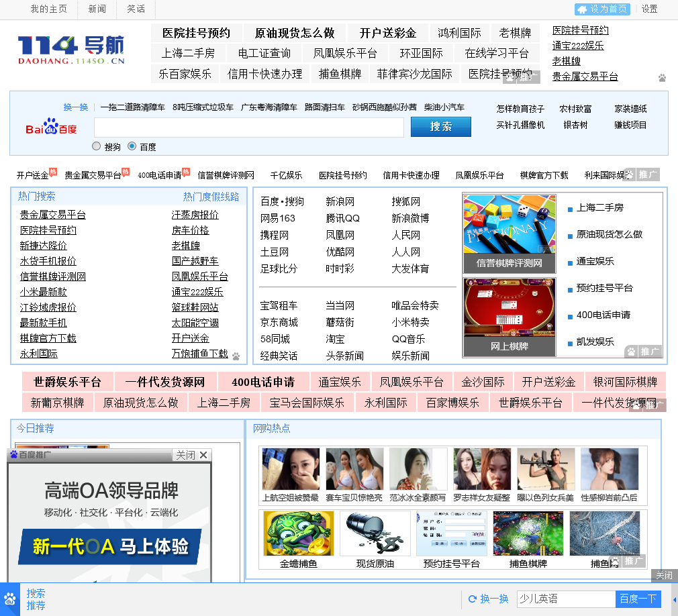Viewport: 678px width, 616px height.
Task: Click 小米最新款 in hot searches
Action: [43, 292]
